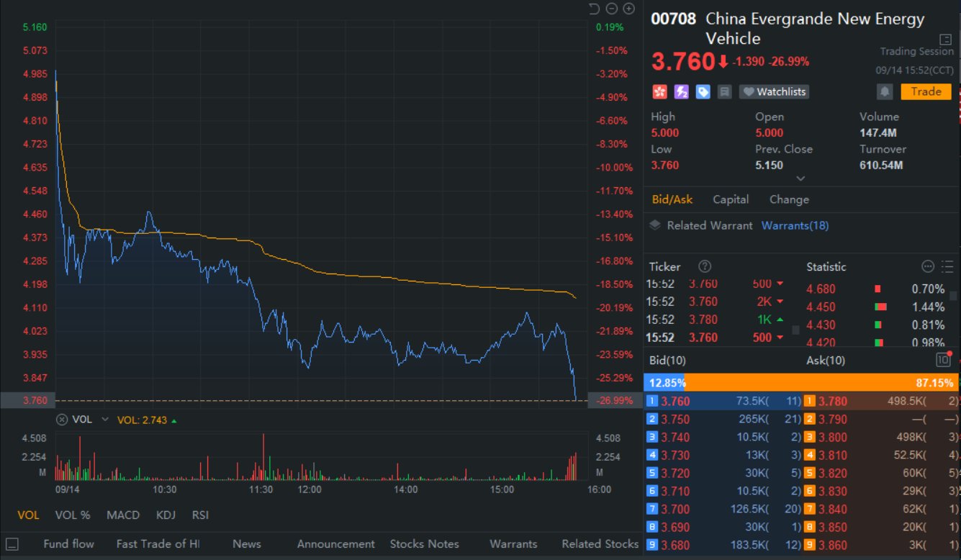Click the Turnover value 610.54M

pos(882,166)
